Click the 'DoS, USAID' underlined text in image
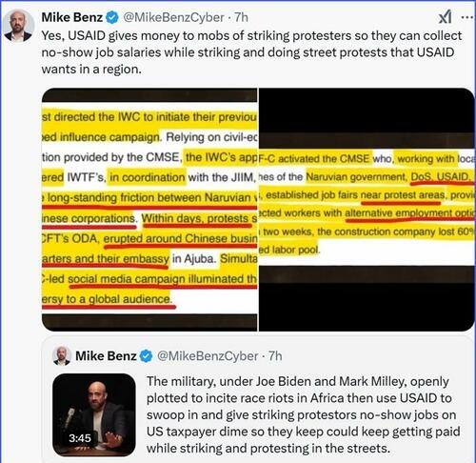The height and width of the screenshot is (463, 476). pos(440,176)
